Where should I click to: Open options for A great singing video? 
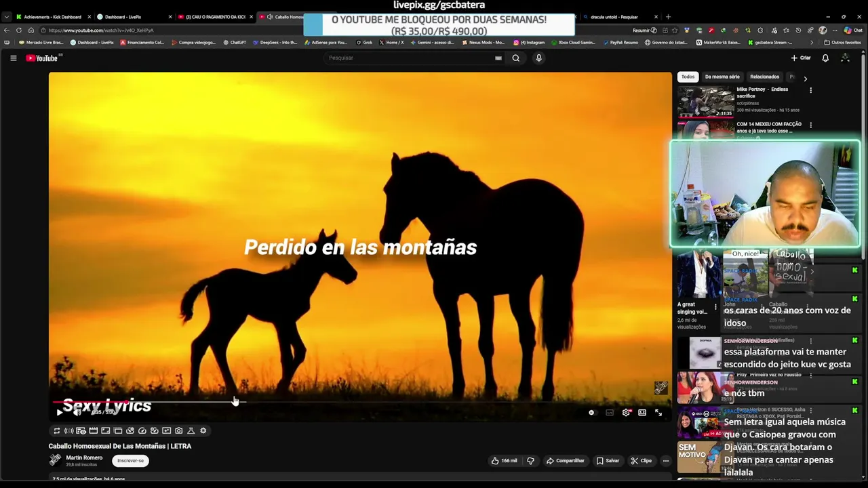pyautogui.click(x=715, y=307)
